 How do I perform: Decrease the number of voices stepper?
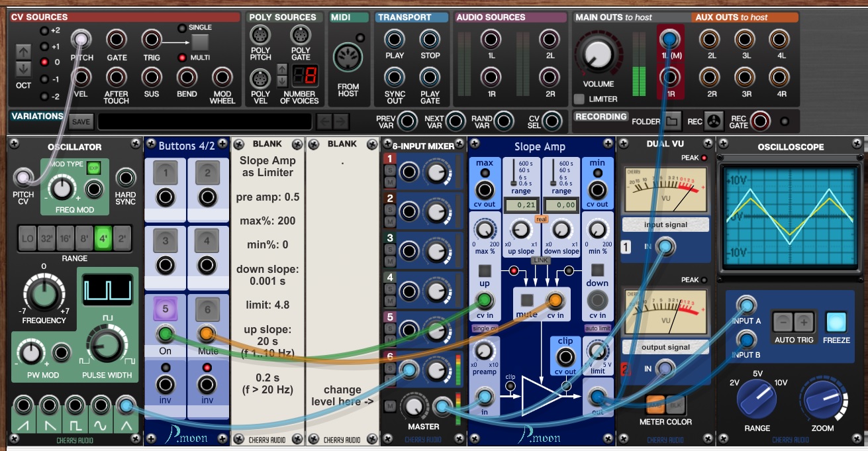281,81
